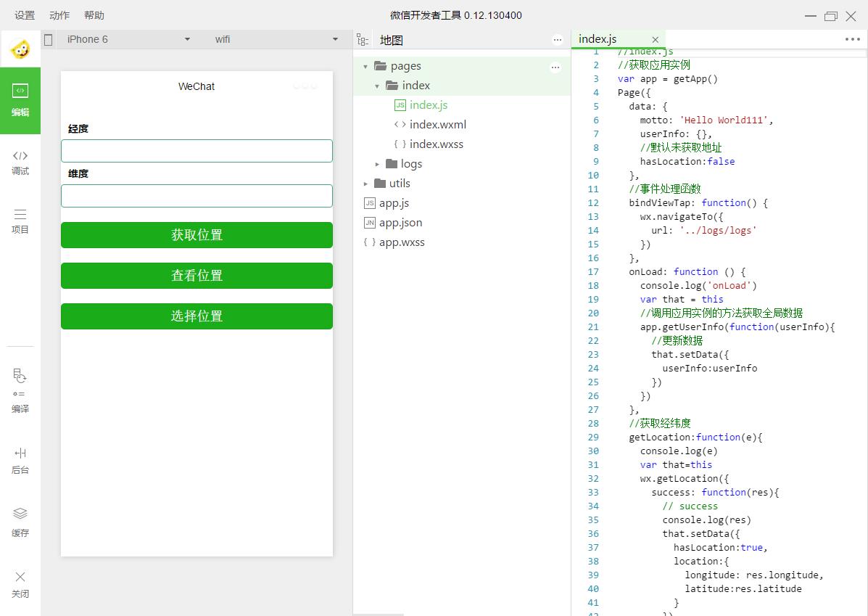Click the 关闭 (Close project) sidebar icon

coord(20,584)
